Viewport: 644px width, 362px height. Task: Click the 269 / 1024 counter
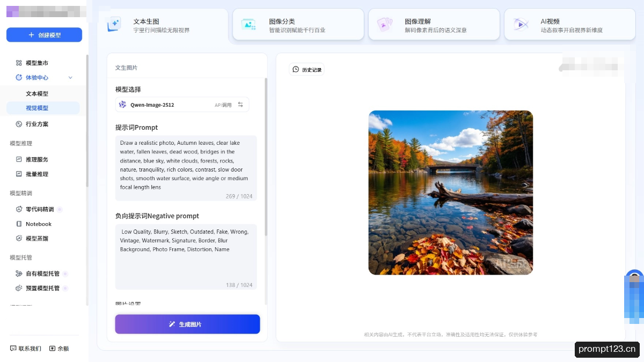[239, 196]
